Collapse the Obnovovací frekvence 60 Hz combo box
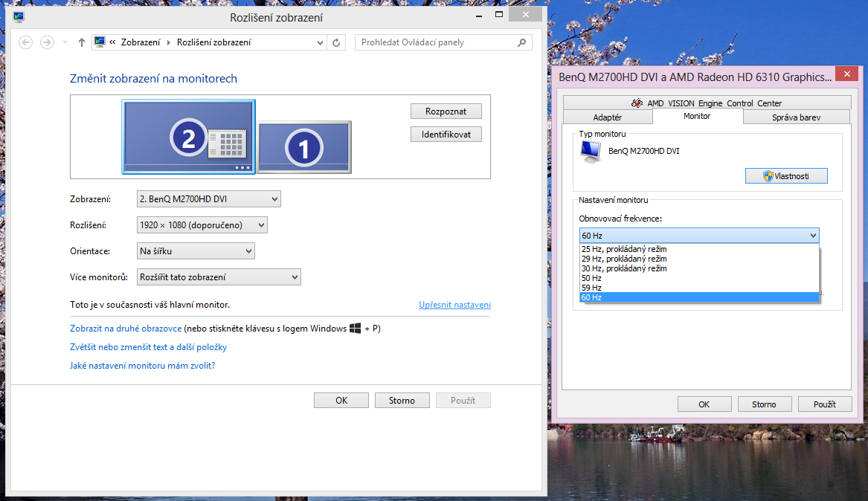 (x=699, y=236)
